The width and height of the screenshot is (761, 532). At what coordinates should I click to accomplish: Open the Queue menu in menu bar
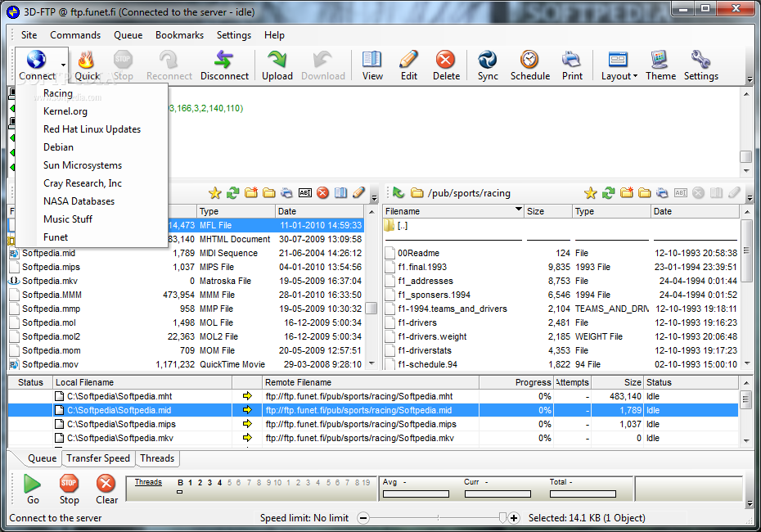(x=128, y=35)
